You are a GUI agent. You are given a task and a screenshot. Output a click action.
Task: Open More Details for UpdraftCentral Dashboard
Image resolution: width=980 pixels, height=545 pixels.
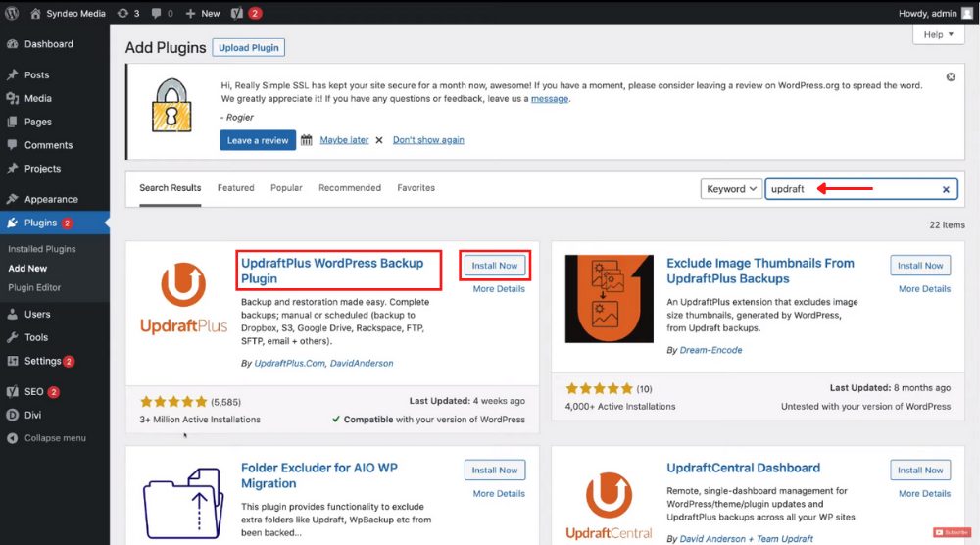pyautogui.click(x=924, y=494)
